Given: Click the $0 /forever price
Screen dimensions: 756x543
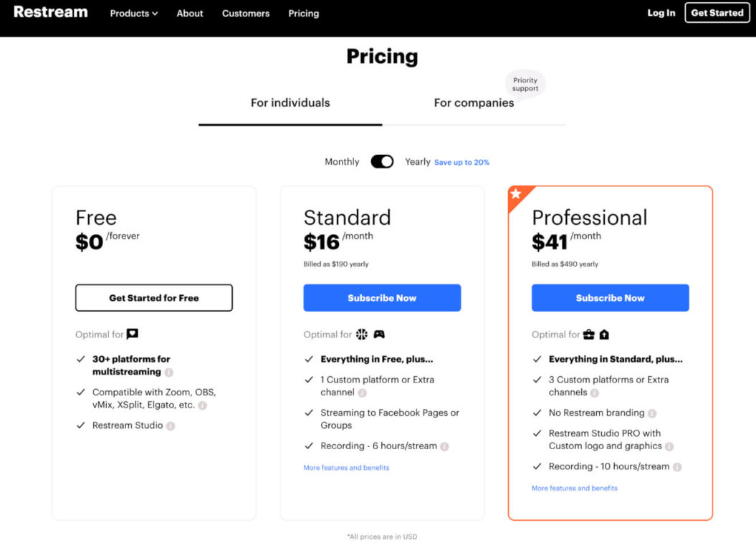Looking at the screenshot, I should (x=107, y=241).
